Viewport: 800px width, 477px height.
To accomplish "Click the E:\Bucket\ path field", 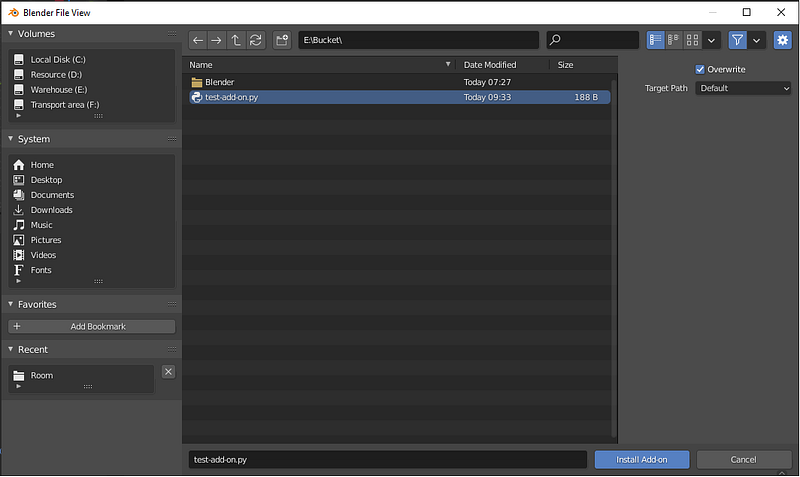I will pos(418,40).
